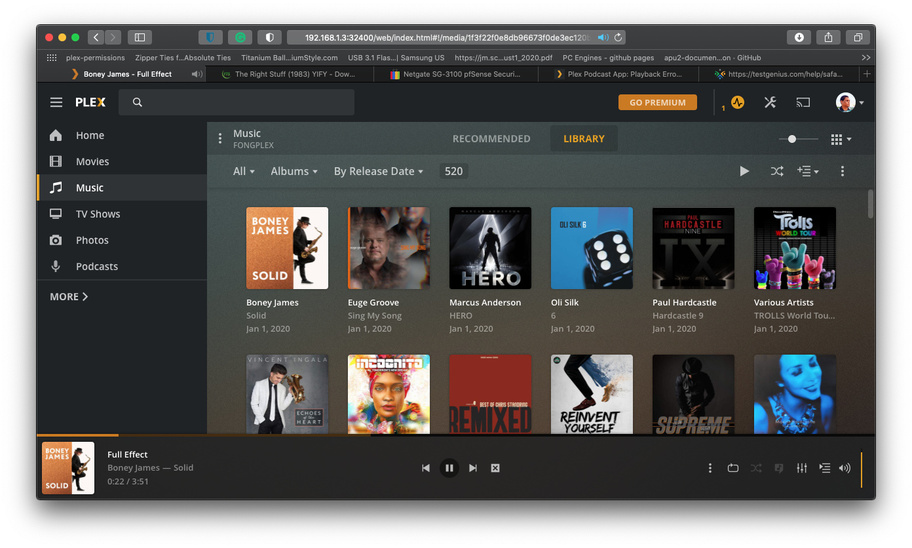
Task: Open the Reinvent Yourself album cover
Action: (x=592, y=394)
